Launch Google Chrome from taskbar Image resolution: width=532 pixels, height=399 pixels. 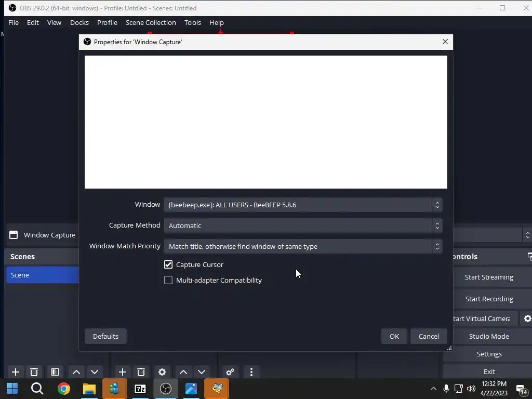[63, 389]
